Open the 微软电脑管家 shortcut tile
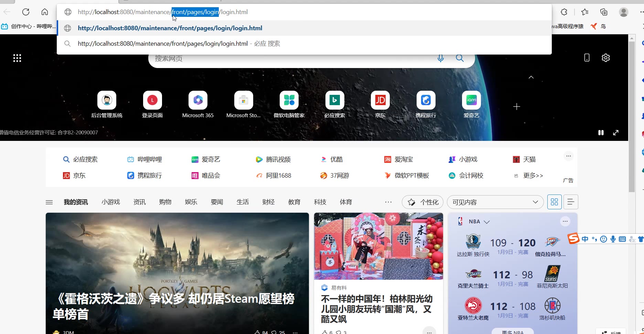 (289, 105)
